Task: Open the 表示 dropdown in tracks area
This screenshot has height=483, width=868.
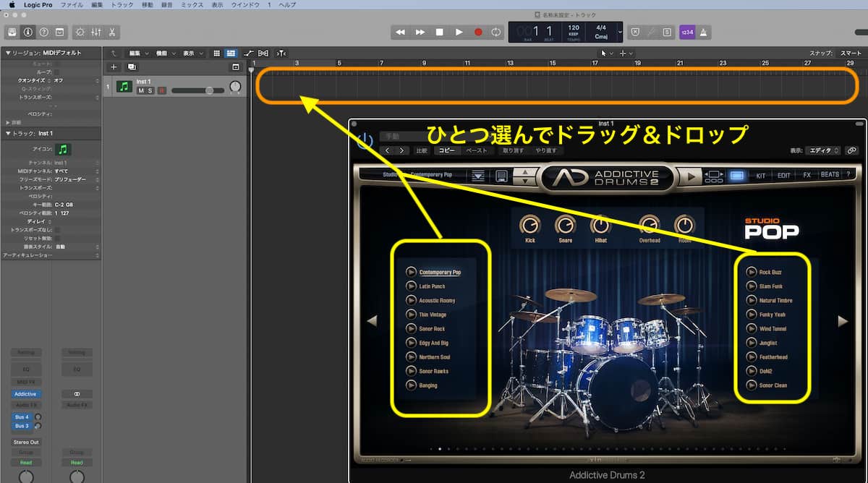Action: (x=192, y=53)
